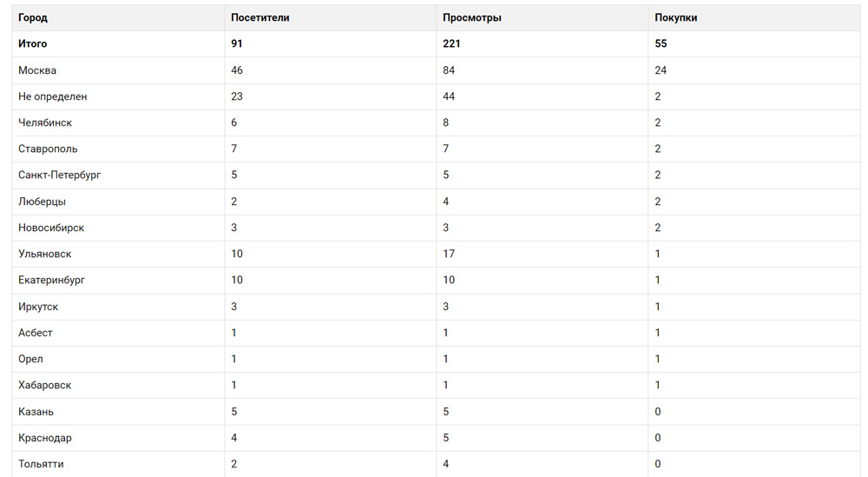The width and height of the screenshot is (868, 477).
Task: Click the Город column header
Action: [33, 17]
